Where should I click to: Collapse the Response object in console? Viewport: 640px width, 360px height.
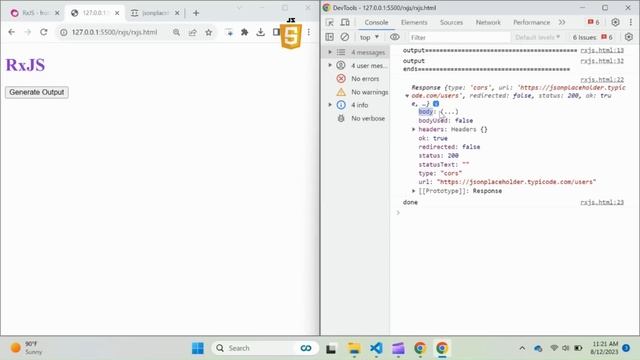pos(407,96)
